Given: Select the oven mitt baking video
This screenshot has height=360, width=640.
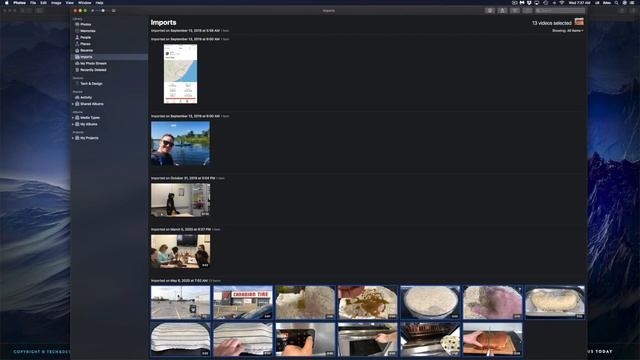Looking at the screenshot, I should [430, 340].
